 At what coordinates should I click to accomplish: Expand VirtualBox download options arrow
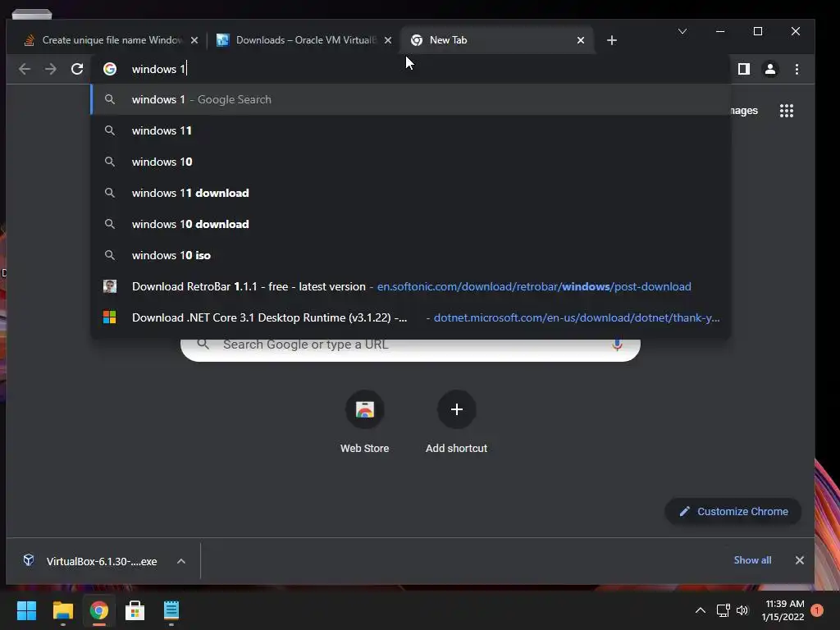[x=181, y=561]
